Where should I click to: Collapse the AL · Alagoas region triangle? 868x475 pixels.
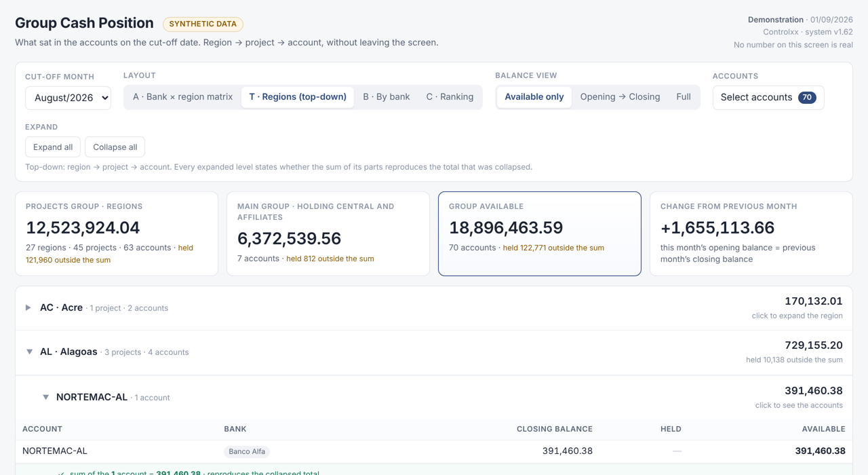pos(29,352)
